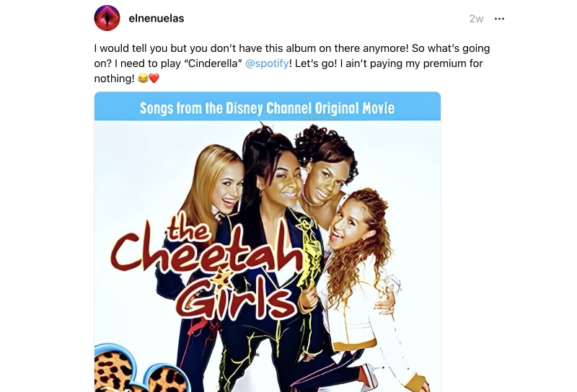Open the elnenuelas profile avatar
Screen dimensions: 577x392
pyautogui.click(x=107, y=18)
